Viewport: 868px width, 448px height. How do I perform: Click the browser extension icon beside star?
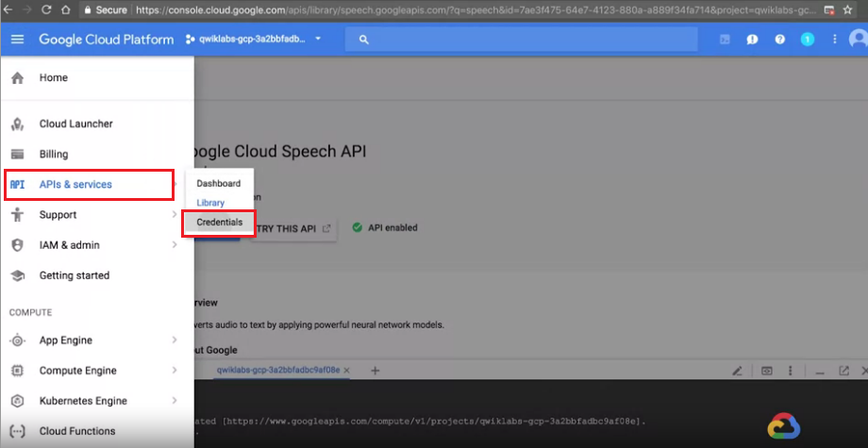click(x=828, y=10)
